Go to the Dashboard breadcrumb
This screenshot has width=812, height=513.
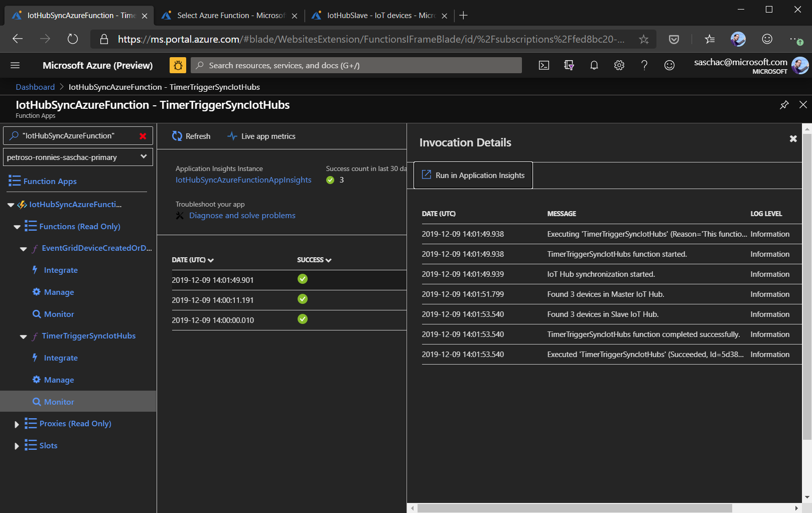click(x=35, y=87)
